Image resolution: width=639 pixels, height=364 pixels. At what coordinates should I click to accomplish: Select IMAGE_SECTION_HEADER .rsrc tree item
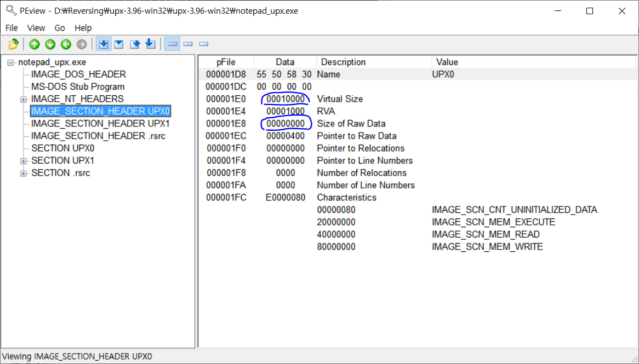point(98,136)
